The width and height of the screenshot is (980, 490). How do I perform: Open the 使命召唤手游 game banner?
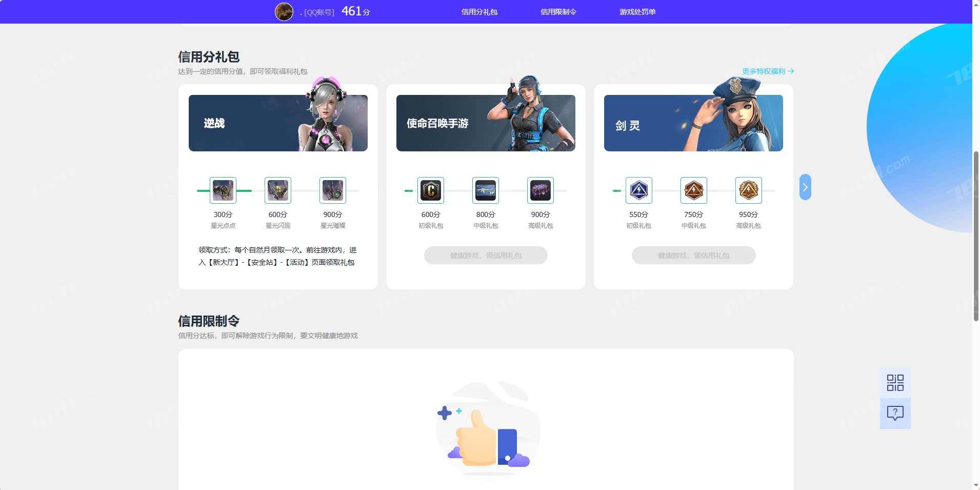(x=486, y=123)
